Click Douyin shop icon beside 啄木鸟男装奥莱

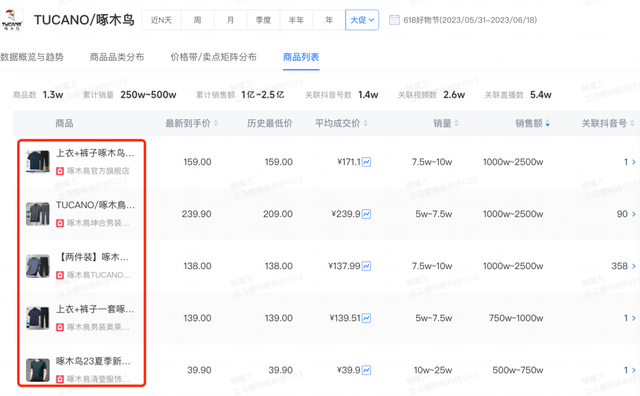pos(60,327)
